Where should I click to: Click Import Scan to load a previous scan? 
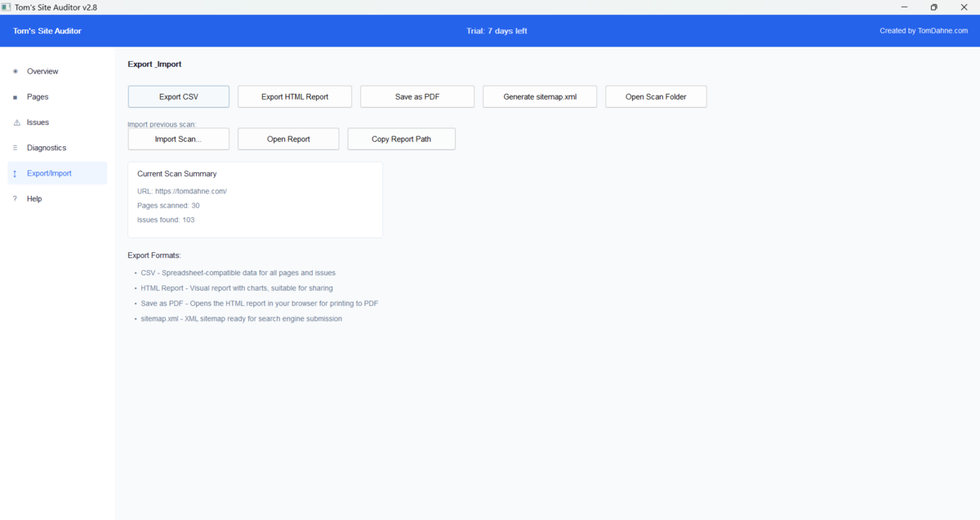(x=178, y=139)
